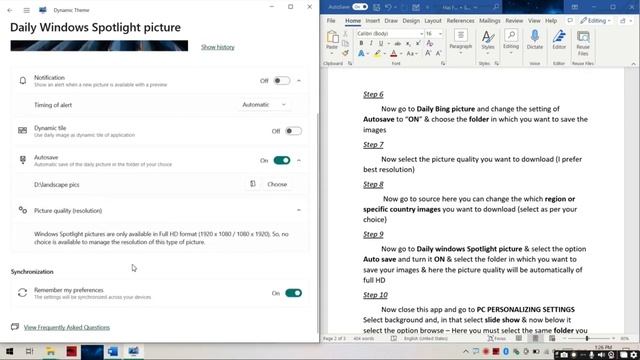Open the Paragraph group button
The width and height of the screenshot is (640, 360).
click(460, 42)
